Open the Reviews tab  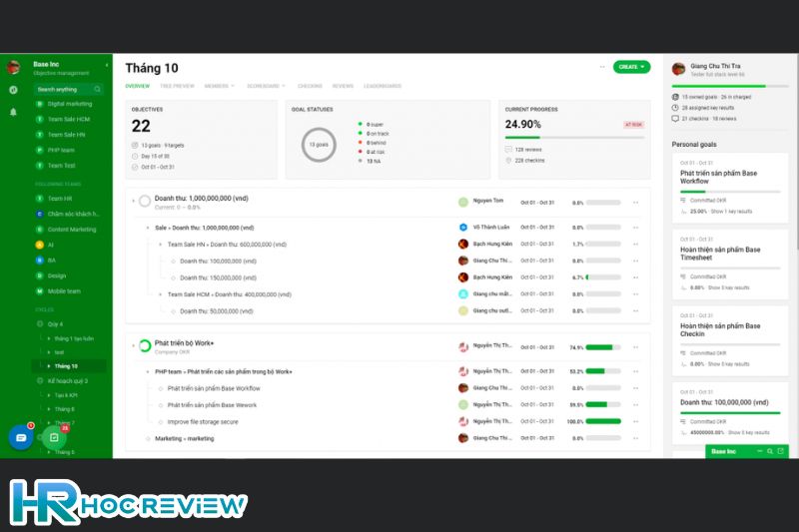(343, 86)
